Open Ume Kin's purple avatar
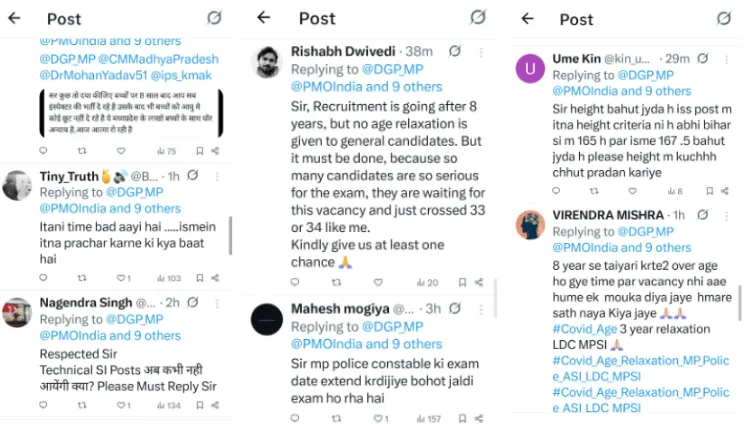Screen dimensions: 749x424 tap(530, 67)
